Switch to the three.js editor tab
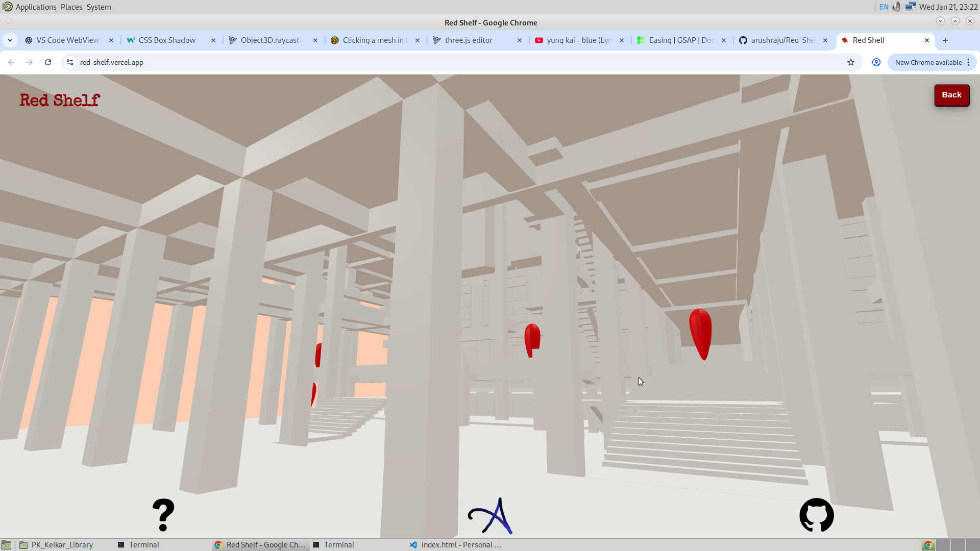The image size is (980, 551). pos(468,40)
